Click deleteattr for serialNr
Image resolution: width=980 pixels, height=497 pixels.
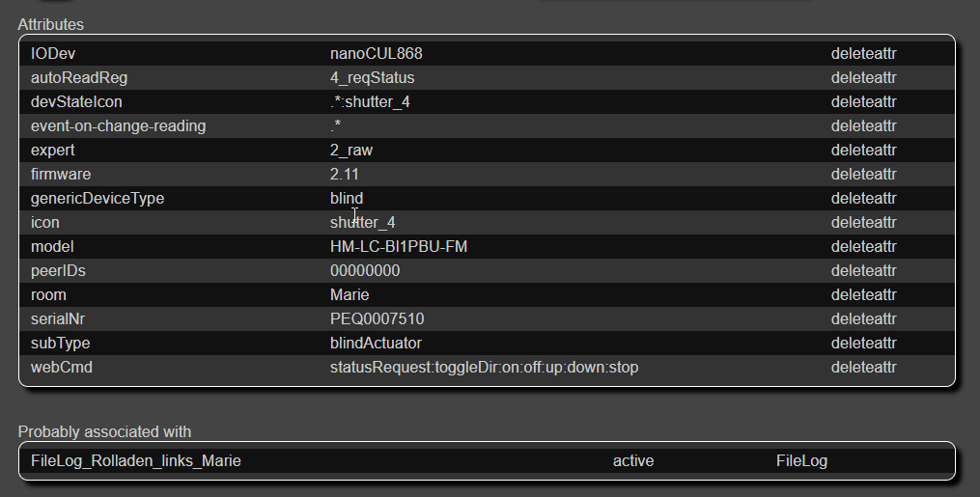864,319
